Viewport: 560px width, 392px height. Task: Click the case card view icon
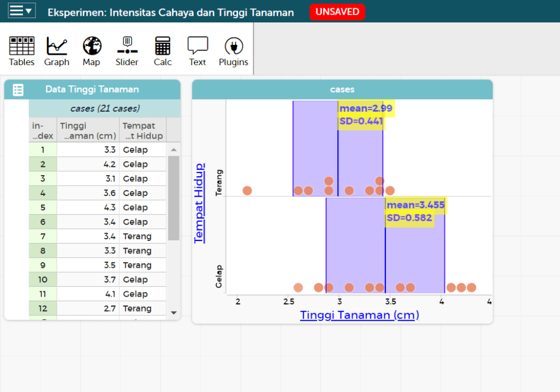point(18,90)
